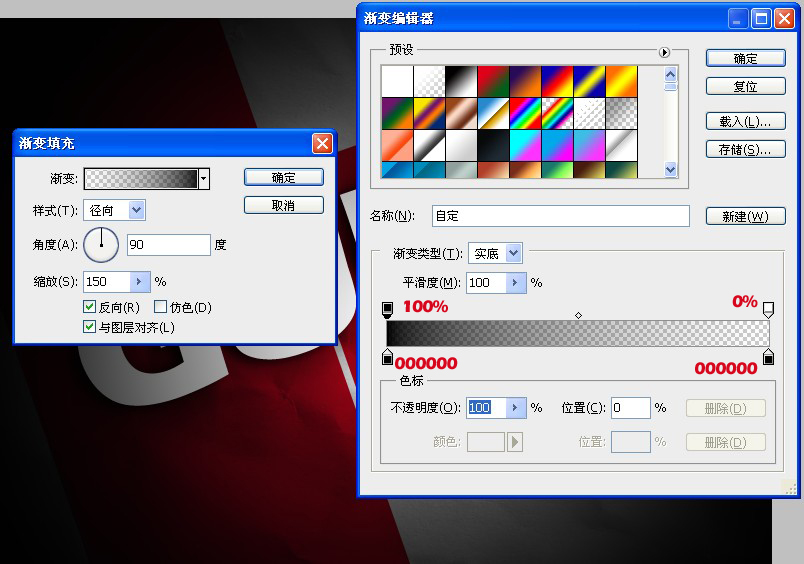Click the 新建(W) new gradient button
The image size is (804, 564).
click(x=746, y=216)
